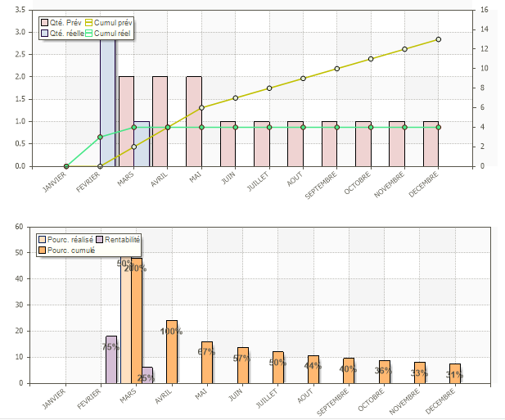Click the Pourc. réalisé legend swatch
505x420 pixels.
42,239
